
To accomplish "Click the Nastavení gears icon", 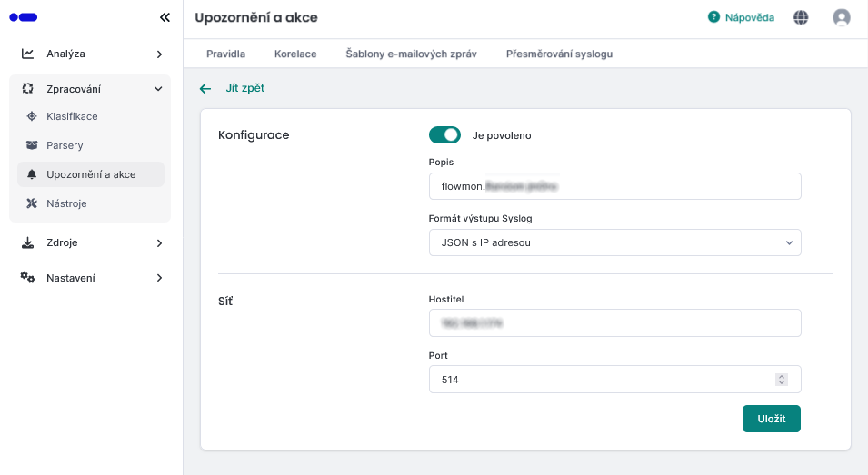I will pos(27,278).
